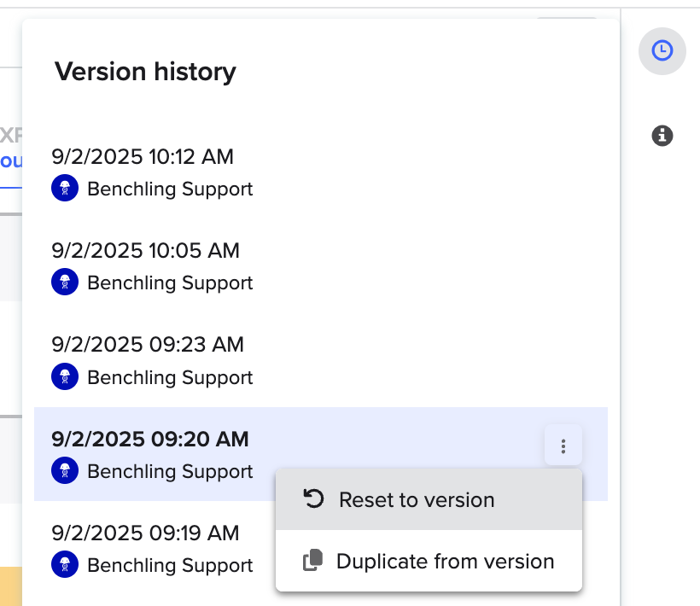Click the partially hidden blue tab at left edge
Screen dimensions: 700x606
click(11, 160)
